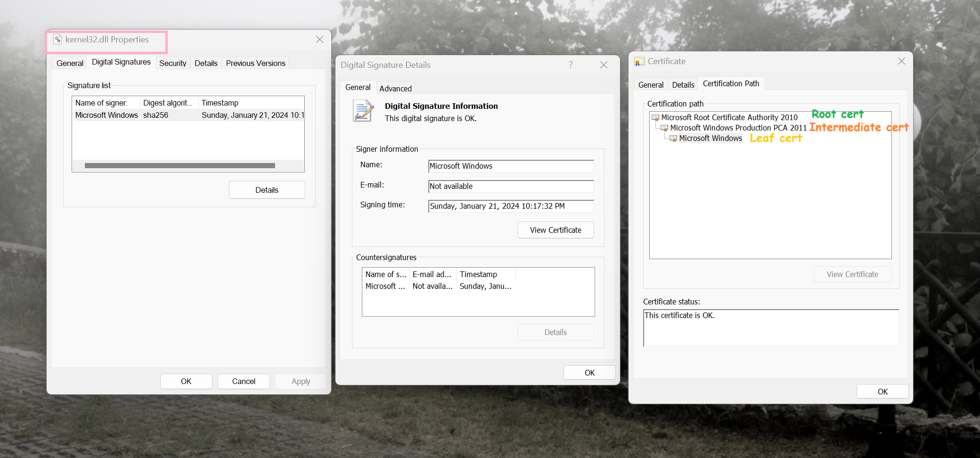The image size is (980, 458).
Task: Click the horizontal scrollbar in the Signature list
Action: click(180, 165)
